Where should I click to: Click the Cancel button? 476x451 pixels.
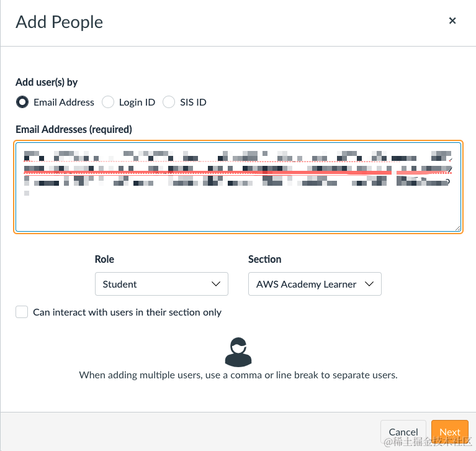[x=403, y=432]
